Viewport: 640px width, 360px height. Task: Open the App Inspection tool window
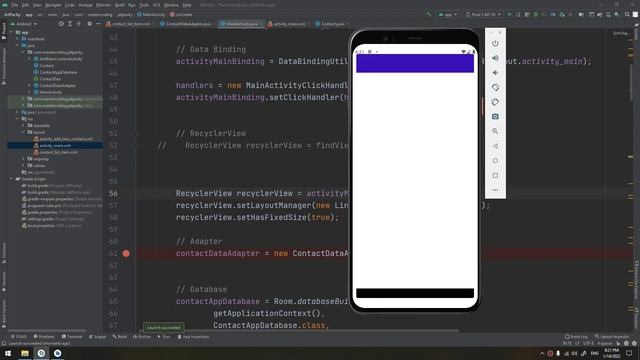[193, 337]
